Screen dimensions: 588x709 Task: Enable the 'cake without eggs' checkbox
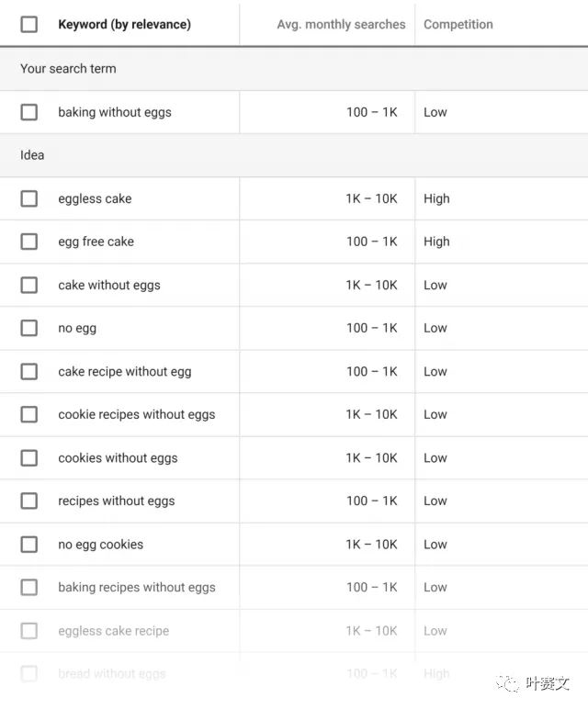point(29,285)
